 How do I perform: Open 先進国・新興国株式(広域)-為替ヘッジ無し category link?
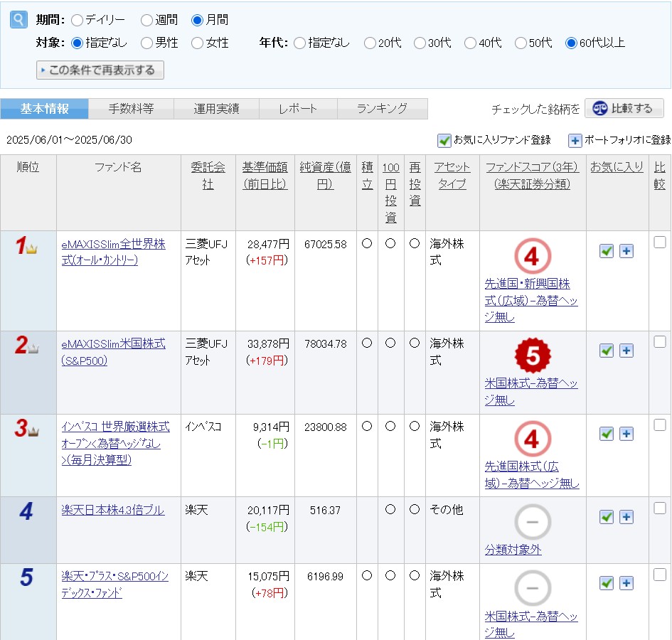pos(531,301)
